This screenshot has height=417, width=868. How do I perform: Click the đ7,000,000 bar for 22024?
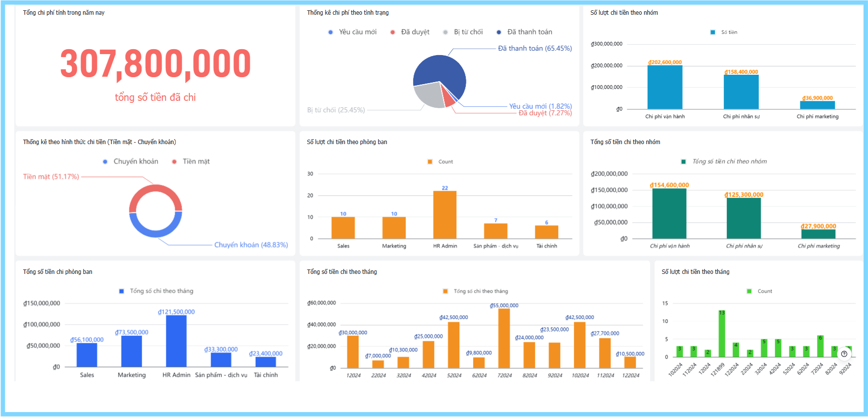[378, 364]
